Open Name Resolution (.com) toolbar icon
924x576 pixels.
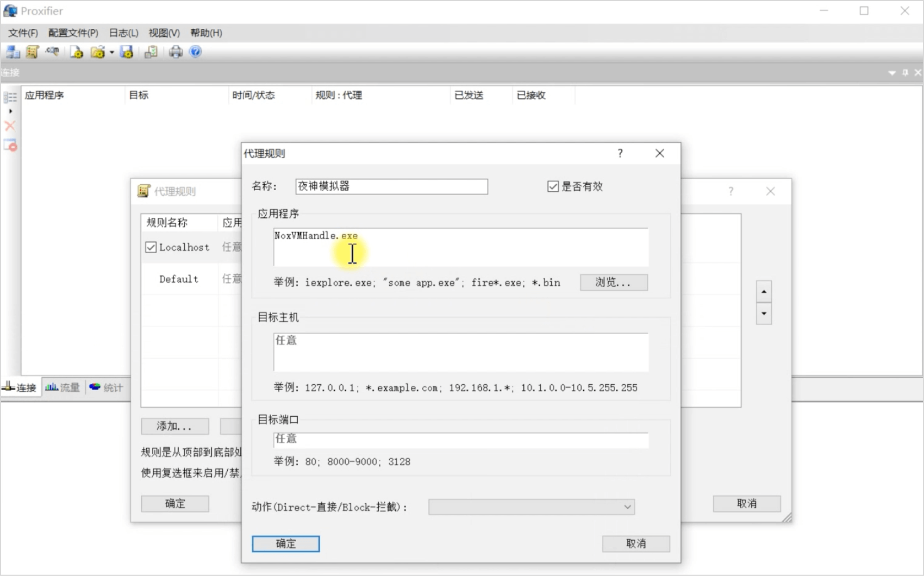tap(53, 52)
